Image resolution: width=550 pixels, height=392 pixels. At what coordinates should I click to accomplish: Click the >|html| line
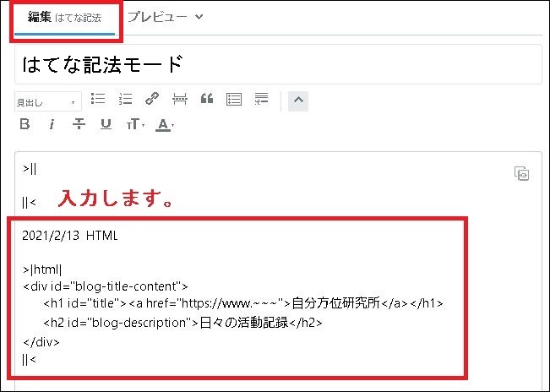tap(42, 269)
